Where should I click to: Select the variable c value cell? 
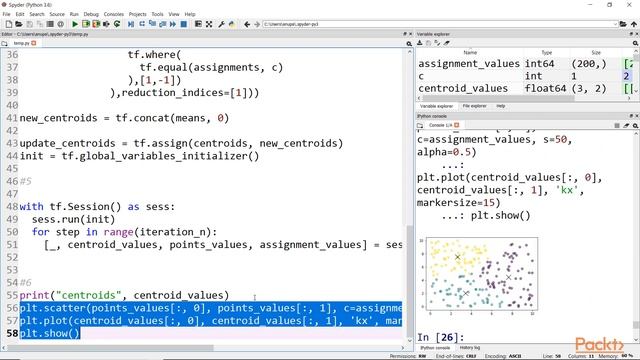point(627,76)
